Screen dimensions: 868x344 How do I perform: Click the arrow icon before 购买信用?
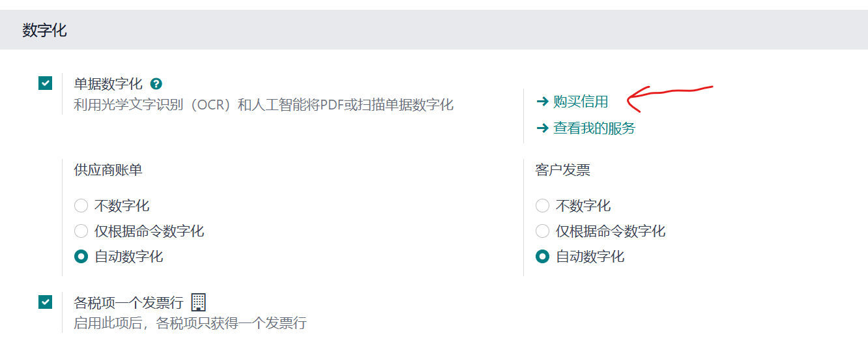(542, 102)
